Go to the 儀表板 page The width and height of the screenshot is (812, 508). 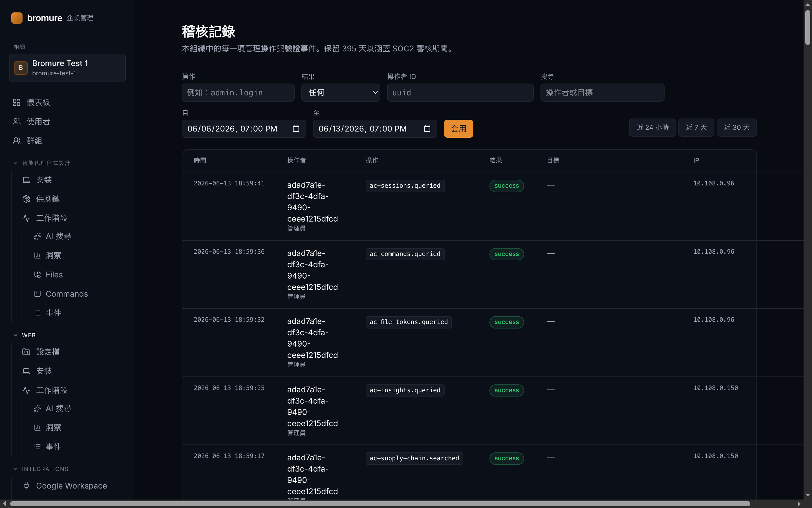[x=38, y=102]
